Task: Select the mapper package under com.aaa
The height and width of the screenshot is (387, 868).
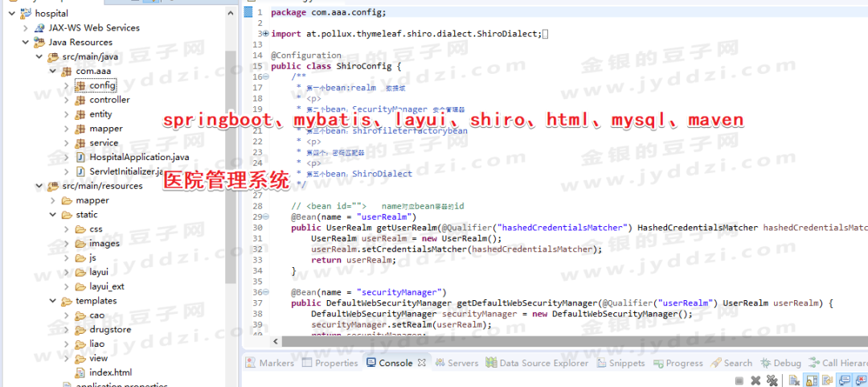Action: tap(99, 129)
